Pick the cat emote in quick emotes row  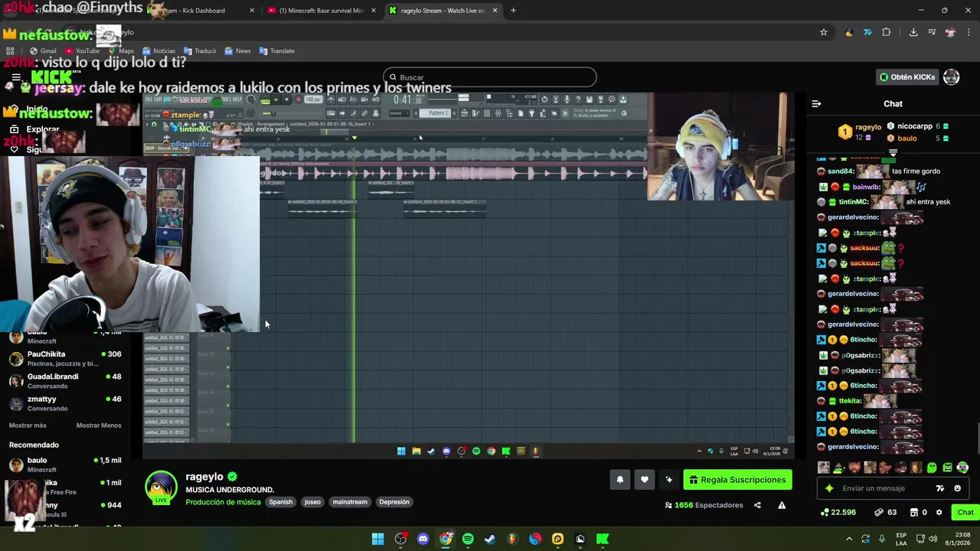824,468
